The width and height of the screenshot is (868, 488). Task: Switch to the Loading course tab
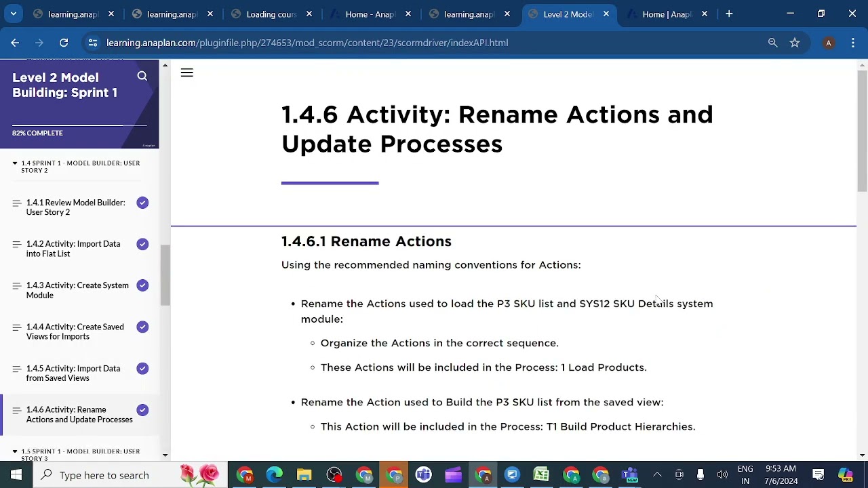tap(272, 14)
